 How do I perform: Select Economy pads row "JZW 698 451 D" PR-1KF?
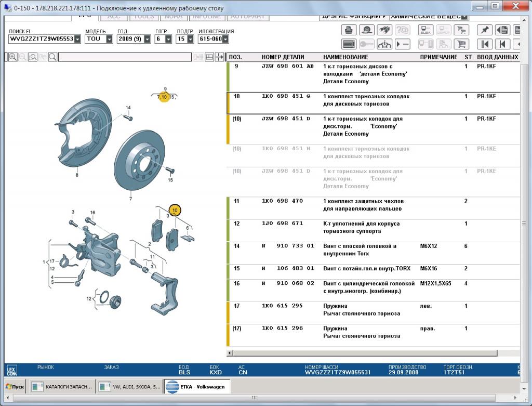click(x=373, y=129)
